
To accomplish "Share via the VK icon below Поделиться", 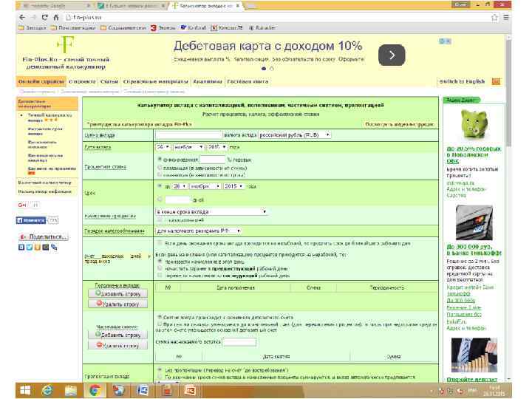I will click(x=21, y=247).
